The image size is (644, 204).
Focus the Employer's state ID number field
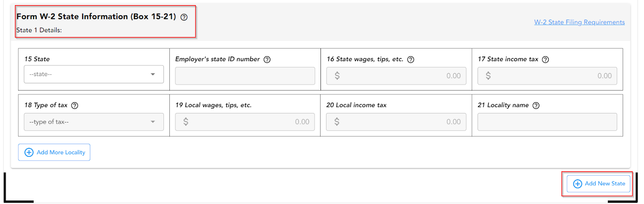point(245,76)
